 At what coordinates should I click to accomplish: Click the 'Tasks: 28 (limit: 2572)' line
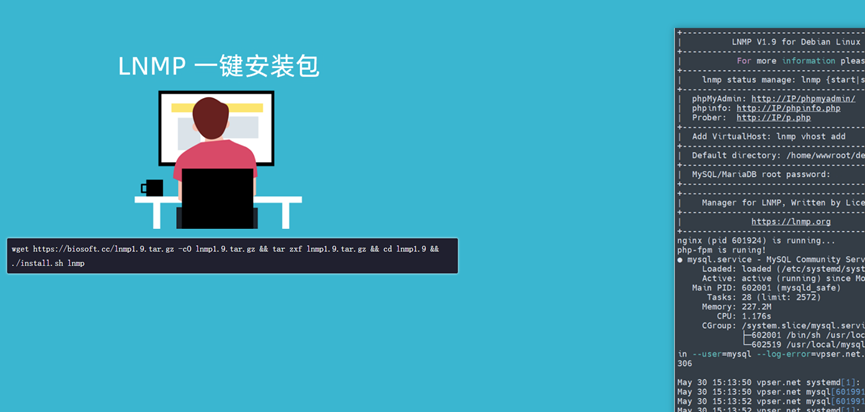tap(763, 297)
